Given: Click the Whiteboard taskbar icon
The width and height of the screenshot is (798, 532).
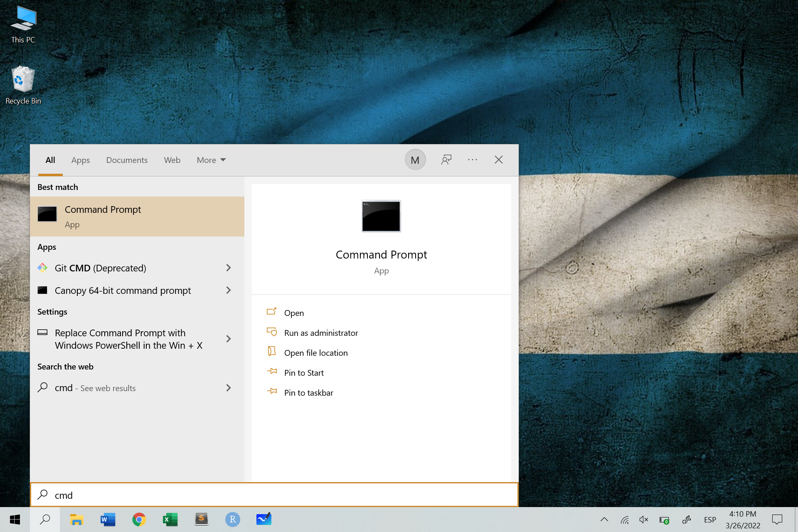Looking at the screenshot, I should pyautogui.click(x=263, y=520).
